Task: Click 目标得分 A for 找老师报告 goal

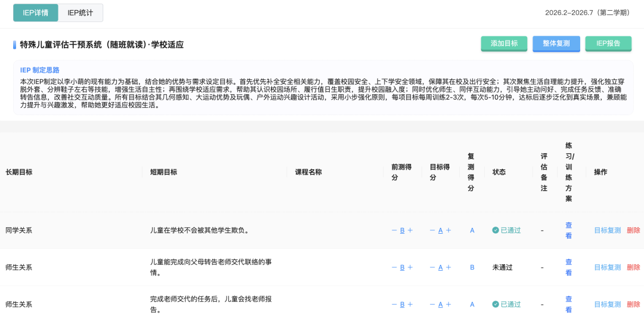Action: [440, 304]
